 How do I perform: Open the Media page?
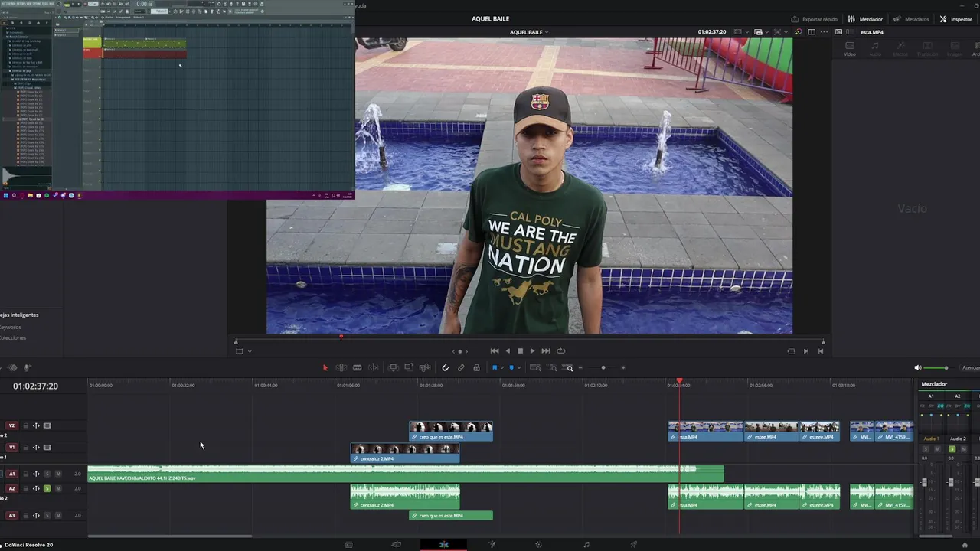click(349, 545)
